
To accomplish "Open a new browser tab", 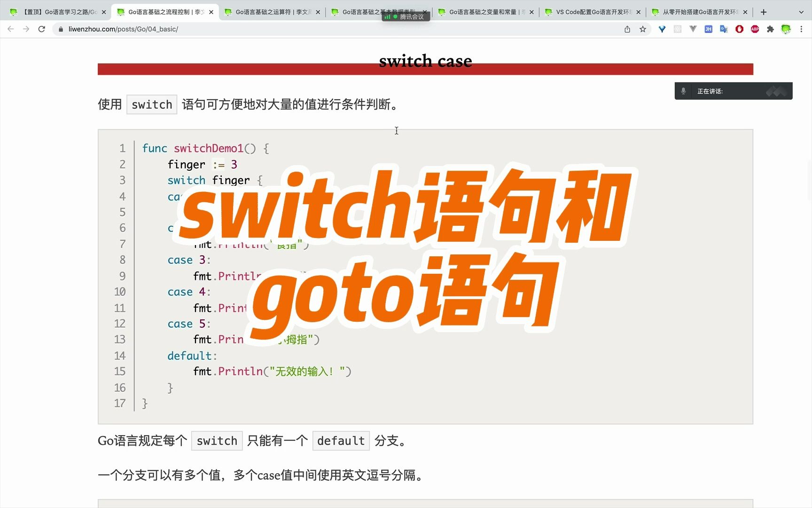I will click(764, 12).
